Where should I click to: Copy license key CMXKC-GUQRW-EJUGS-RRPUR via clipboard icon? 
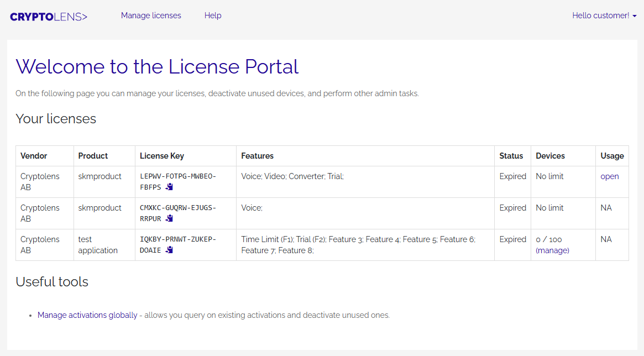tap(169, 218)
